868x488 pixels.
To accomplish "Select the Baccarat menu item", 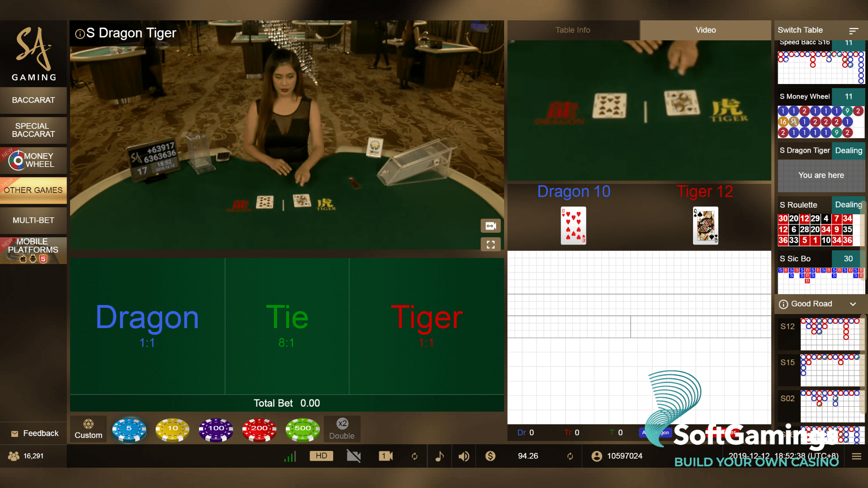I will 33,99.
